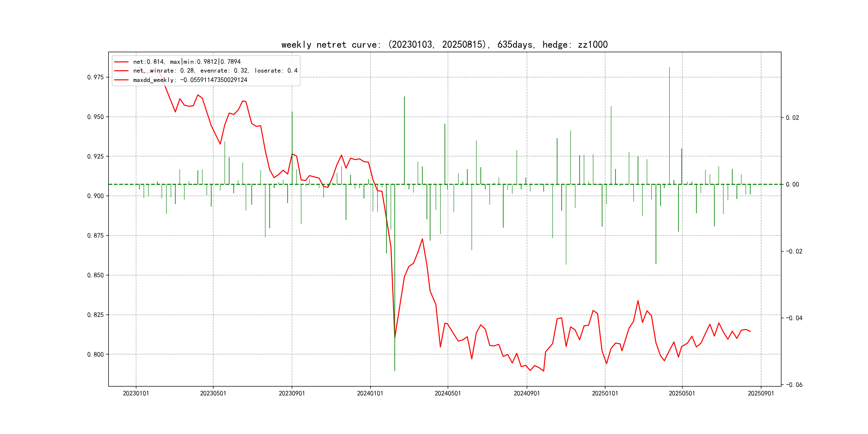Click the maxdd_weekly legend entry
Screen dimensions: 868x434
[190, 80]
